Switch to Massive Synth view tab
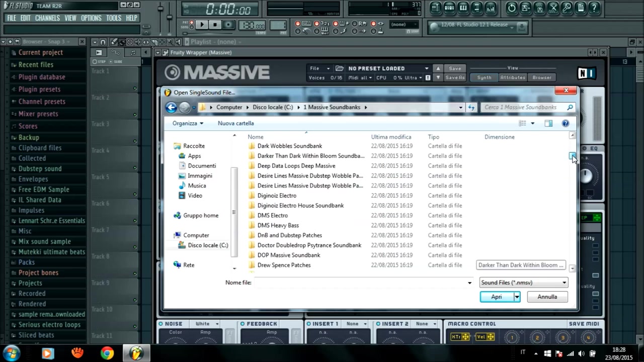The width and height of the screenshot is (644, 362). click(484, 77)
